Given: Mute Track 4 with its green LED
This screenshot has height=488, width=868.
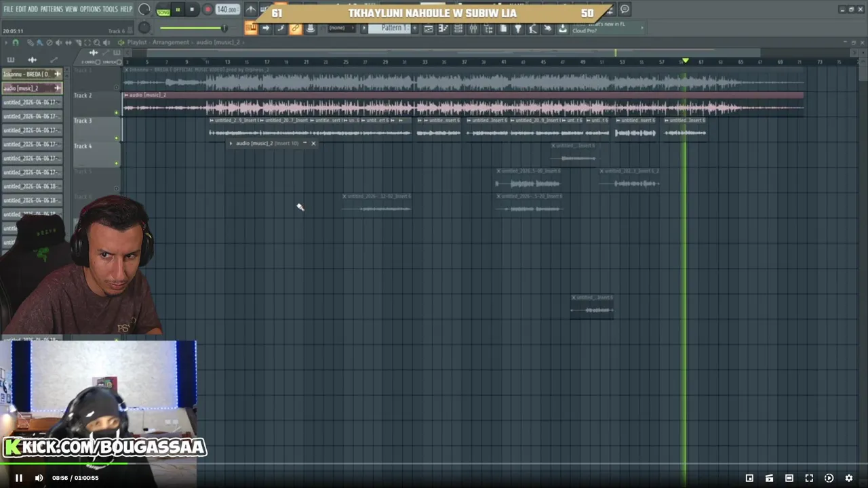Looking at the screenshot, I should 117,163.
